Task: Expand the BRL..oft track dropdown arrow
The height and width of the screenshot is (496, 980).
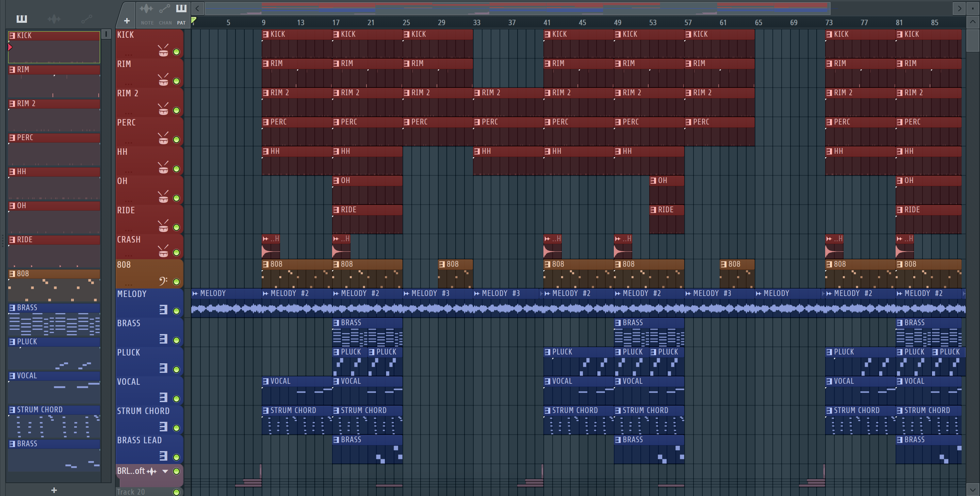Action: [165, 471]
